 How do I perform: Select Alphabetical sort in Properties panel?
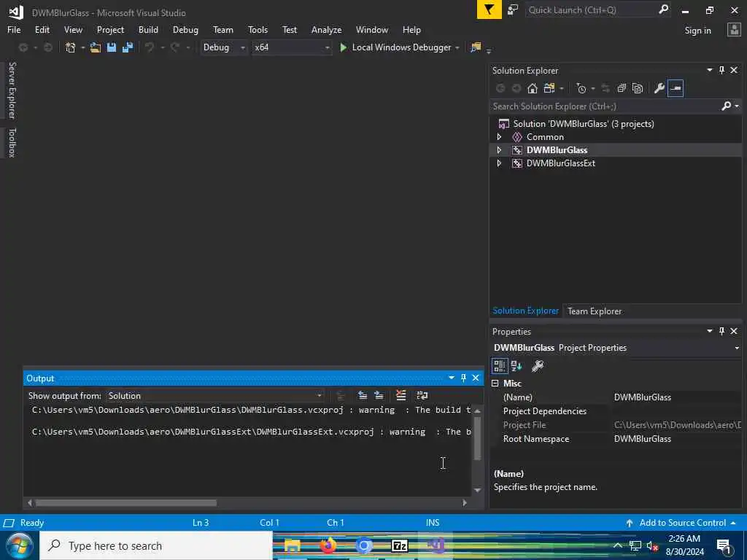pyautogui.click(x=516, y=366)
